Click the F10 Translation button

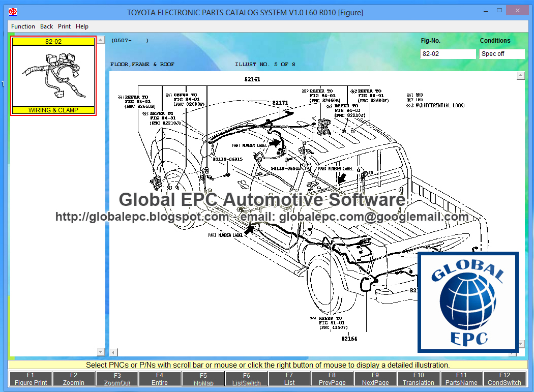point(419,379)
